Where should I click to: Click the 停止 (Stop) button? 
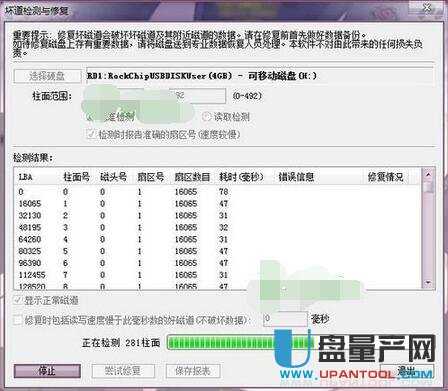pyautogui.click(x=47, y=371)
